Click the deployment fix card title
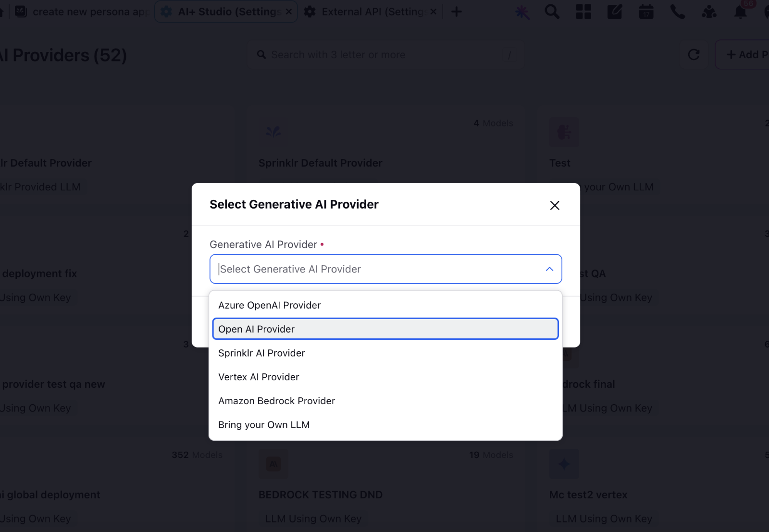The height and width of the screenshot is (532, 769). click(39, 273)
